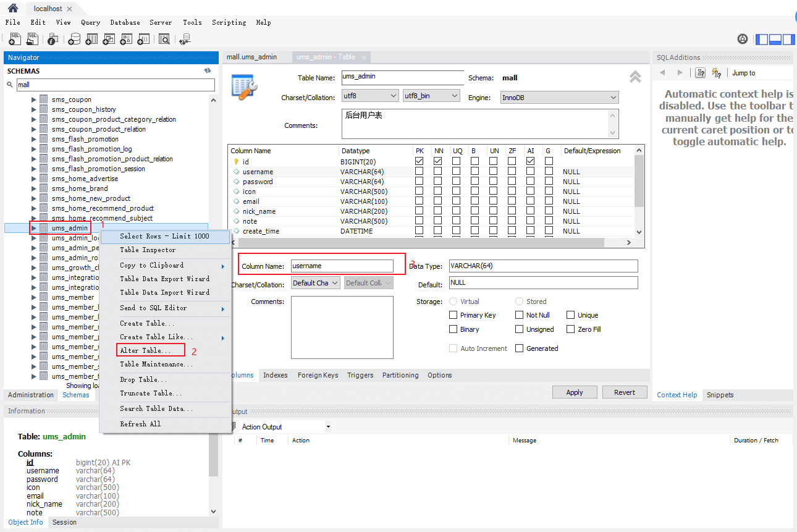
Task: Click the table editor wrench icon
Action: click(x=244, y=87)
